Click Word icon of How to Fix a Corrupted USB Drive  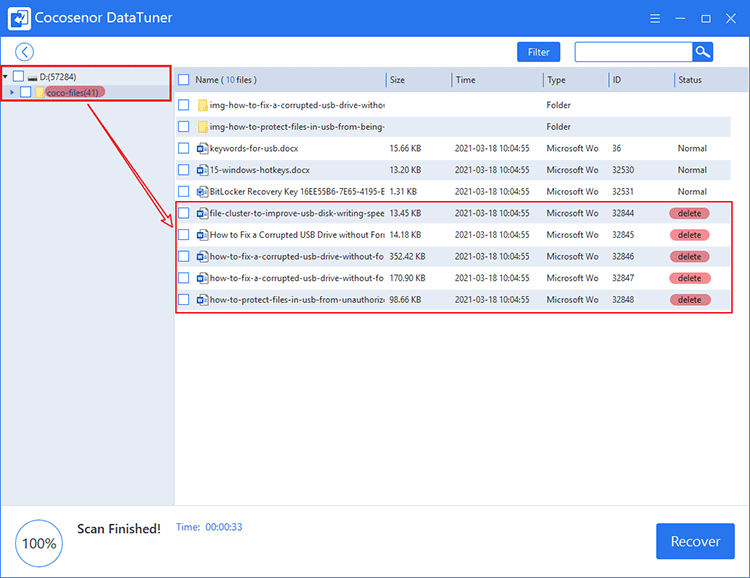point(202,234)
